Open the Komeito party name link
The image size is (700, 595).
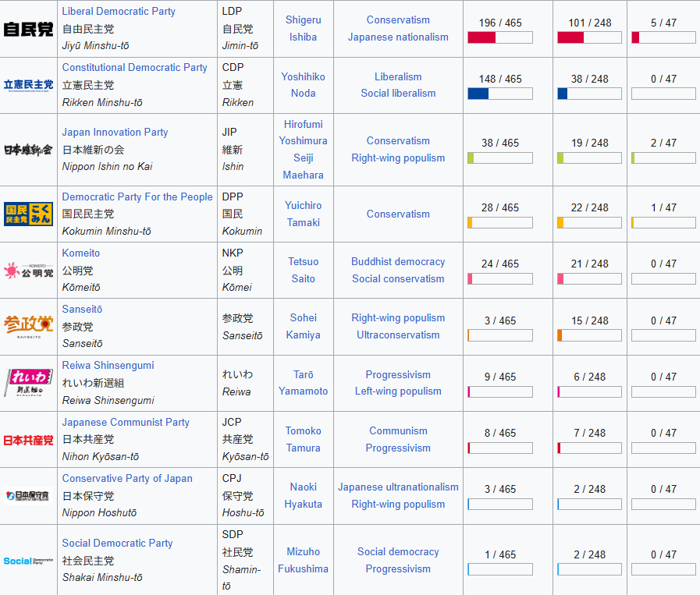[x=81, y=253]
